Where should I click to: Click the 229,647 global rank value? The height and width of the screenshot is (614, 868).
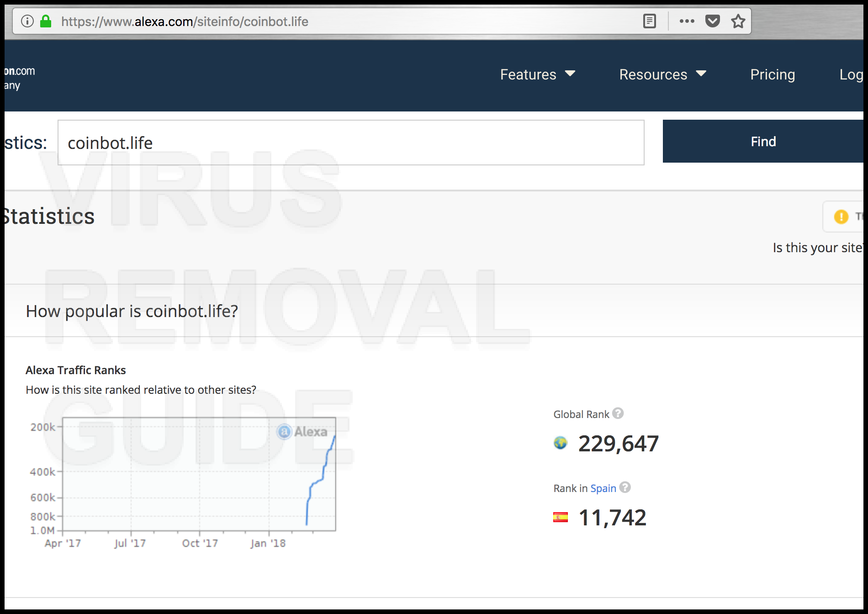[x=619, y=444]
